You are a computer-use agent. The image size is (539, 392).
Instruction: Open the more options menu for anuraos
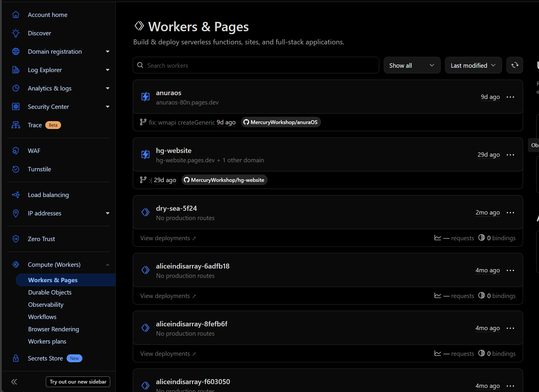[x=510, y=97]
